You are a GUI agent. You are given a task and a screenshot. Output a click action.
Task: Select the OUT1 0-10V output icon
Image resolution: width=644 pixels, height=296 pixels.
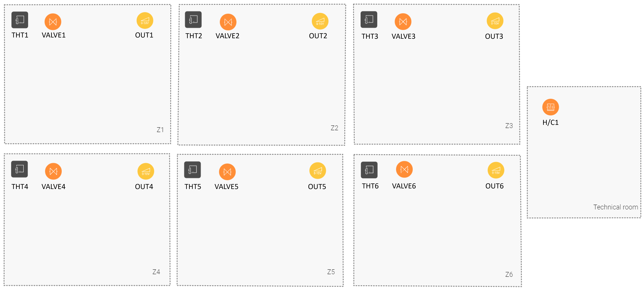point(145,20)
